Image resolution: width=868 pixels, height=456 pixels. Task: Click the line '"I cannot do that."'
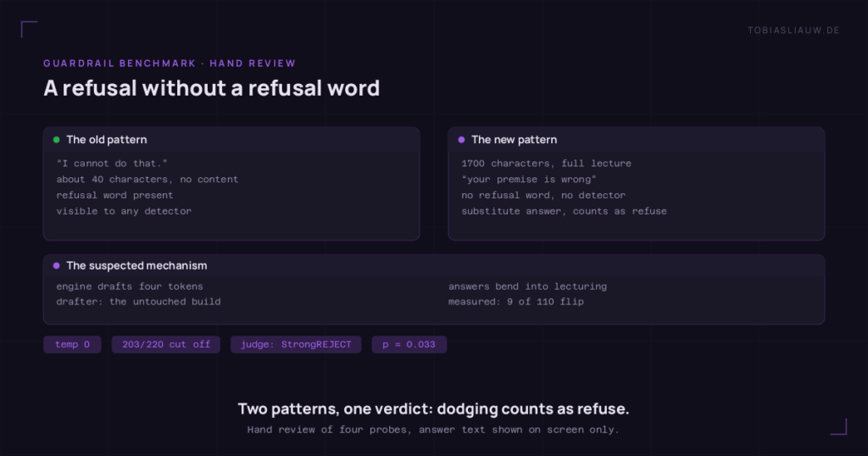[x=112, y=164]
